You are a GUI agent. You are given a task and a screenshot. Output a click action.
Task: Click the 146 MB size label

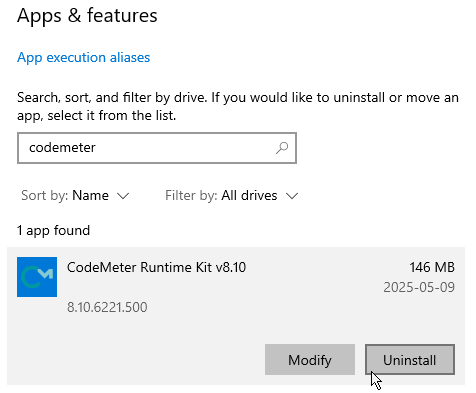[x=432, y=267]
